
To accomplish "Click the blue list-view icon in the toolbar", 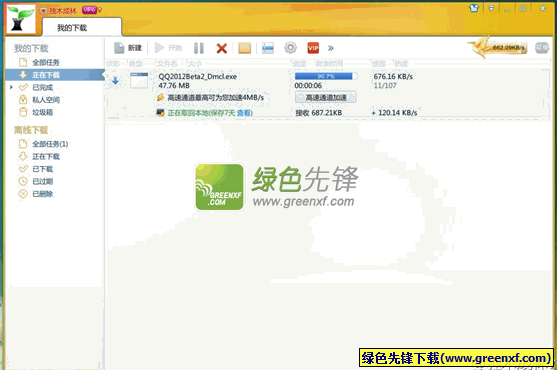I will coord(268,48).
